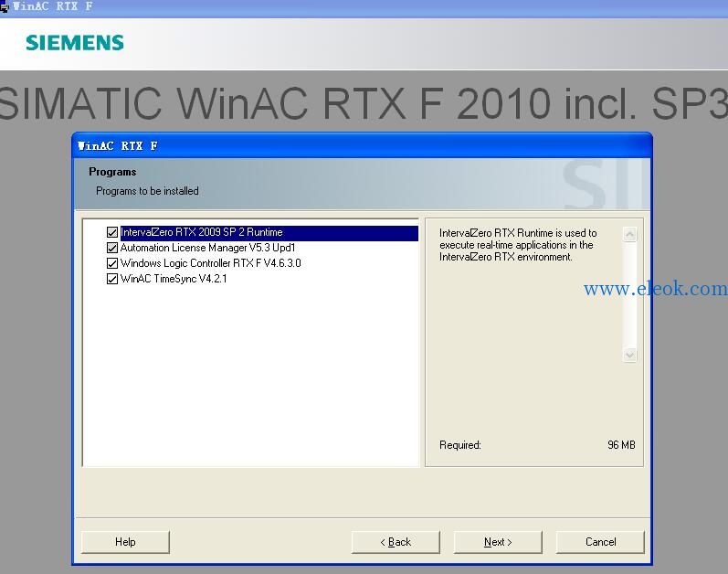Click the Required 96 MB size value

[x=621, y=445]
